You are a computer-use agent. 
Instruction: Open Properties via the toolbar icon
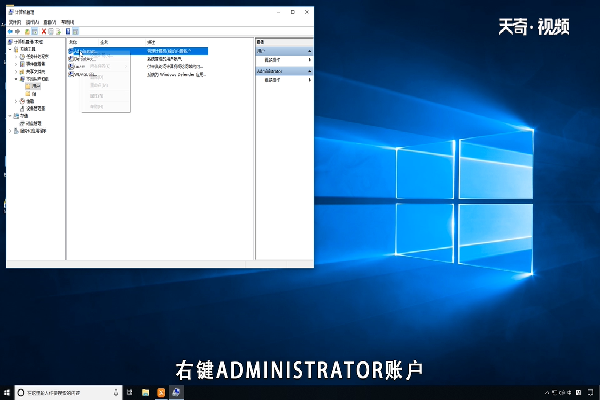point(51,32)
